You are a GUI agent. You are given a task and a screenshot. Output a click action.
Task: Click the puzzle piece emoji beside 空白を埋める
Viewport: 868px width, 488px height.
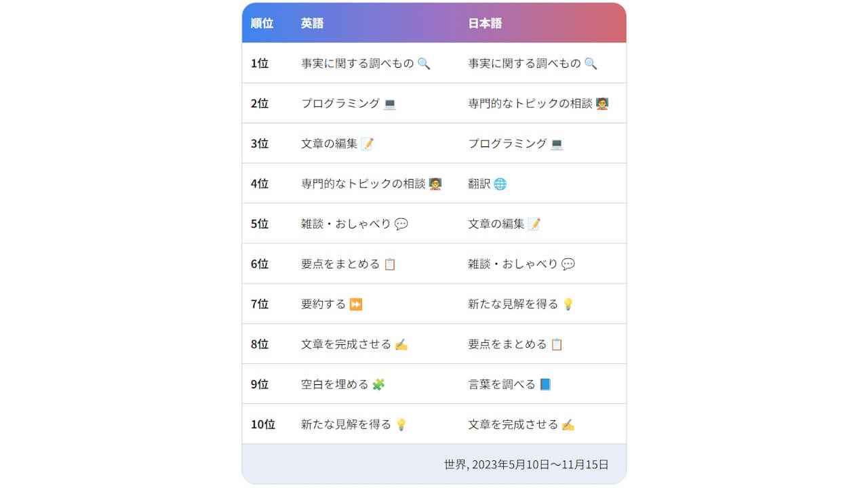378,384
